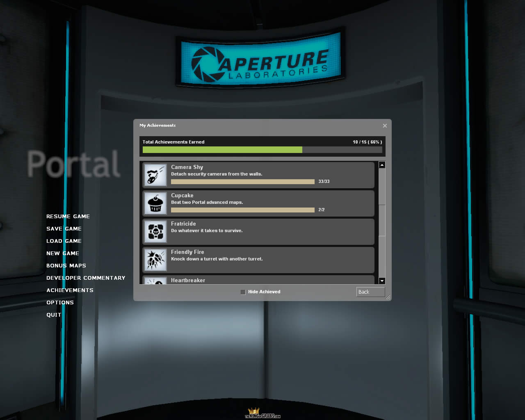
Task: Choose Developer Commentary in the menu
Action: pos(86,278)
